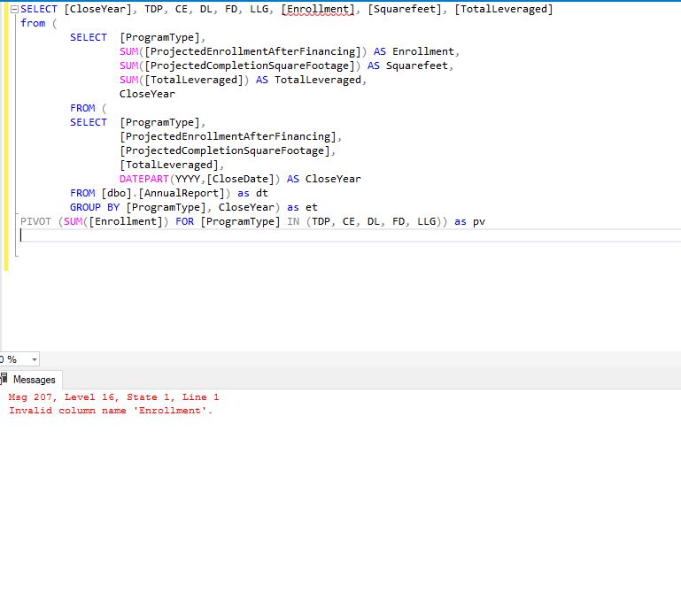681x616 pixels.
Task: Click the GROUP BY keyword
Action: point(95,207)
